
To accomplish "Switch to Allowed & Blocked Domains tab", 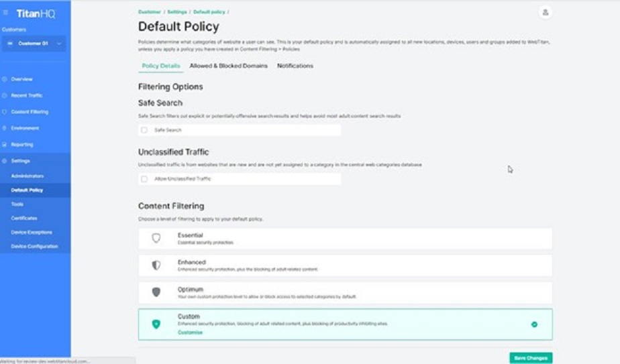I will click(228, 66).
